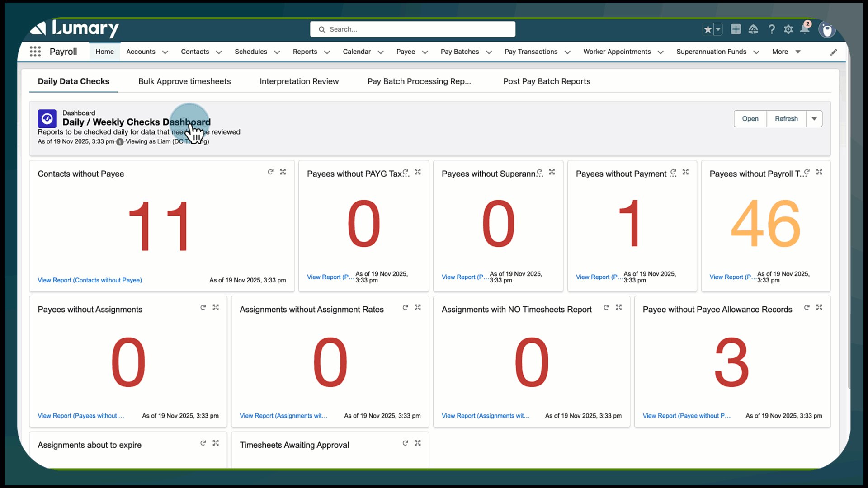The image size is (868, 488).
Task: Expand the Payees without Assignments widget
Action: point(216,307)
